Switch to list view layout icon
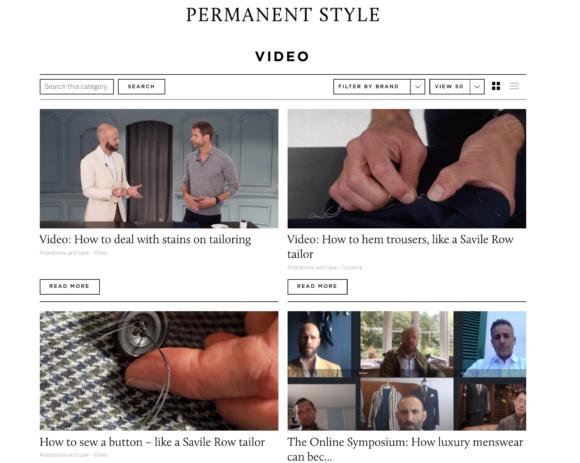Image resolution: width=580 pixels, height=463 pixels. [x=514, y=86]
